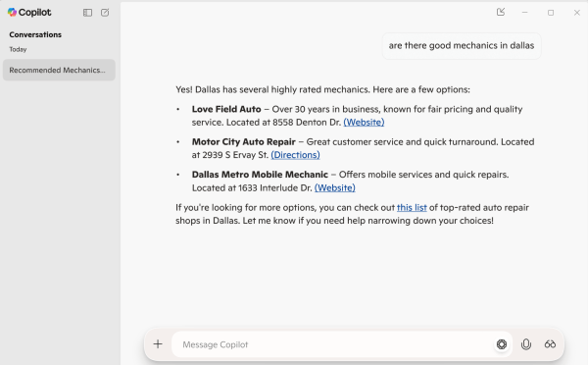Click the Copilot logo icon
The height and width of the screenshot is (365, 588).
(12, 13)
